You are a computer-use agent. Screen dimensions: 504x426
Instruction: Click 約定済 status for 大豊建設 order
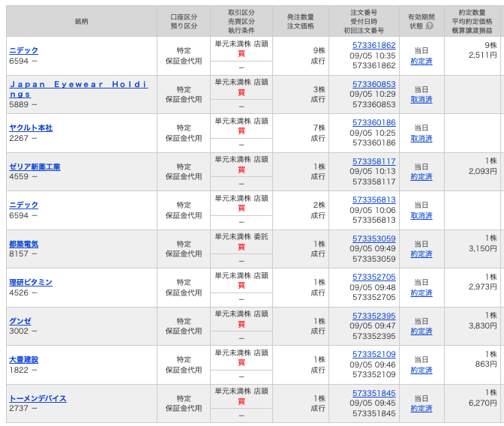pyautogui.click(x=421, y=370)
